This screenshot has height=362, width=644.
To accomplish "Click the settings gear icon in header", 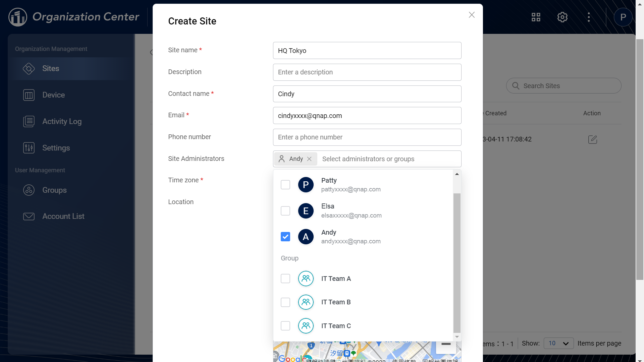I will tap(562, 17).
